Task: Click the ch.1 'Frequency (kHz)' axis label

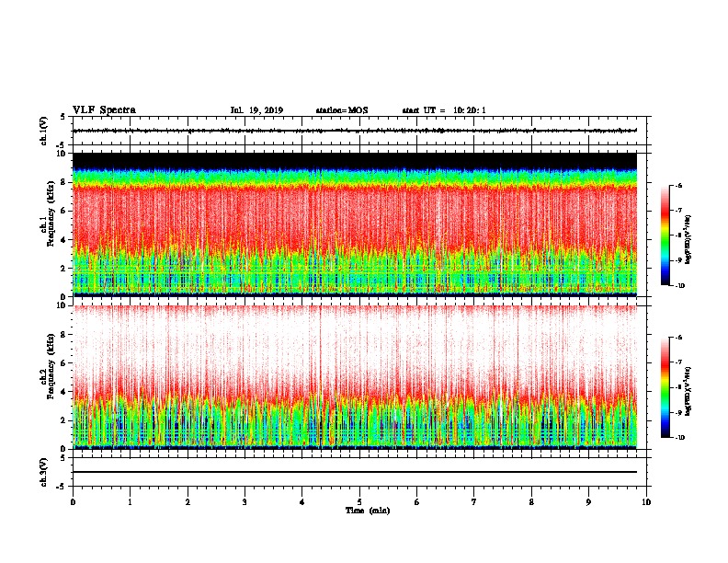Action: (51, 213)
